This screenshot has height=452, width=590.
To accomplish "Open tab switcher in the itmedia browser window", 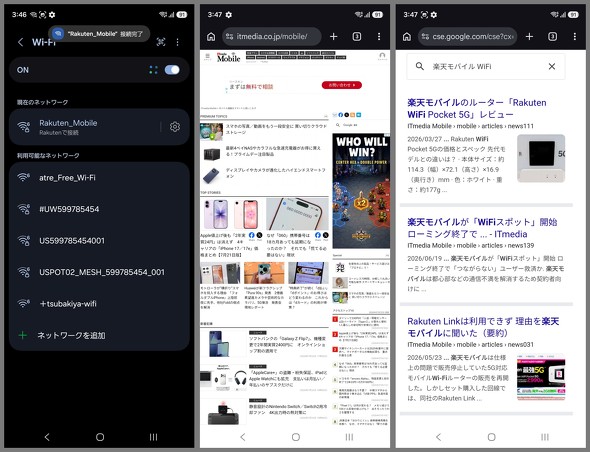I will pos(357,37).
